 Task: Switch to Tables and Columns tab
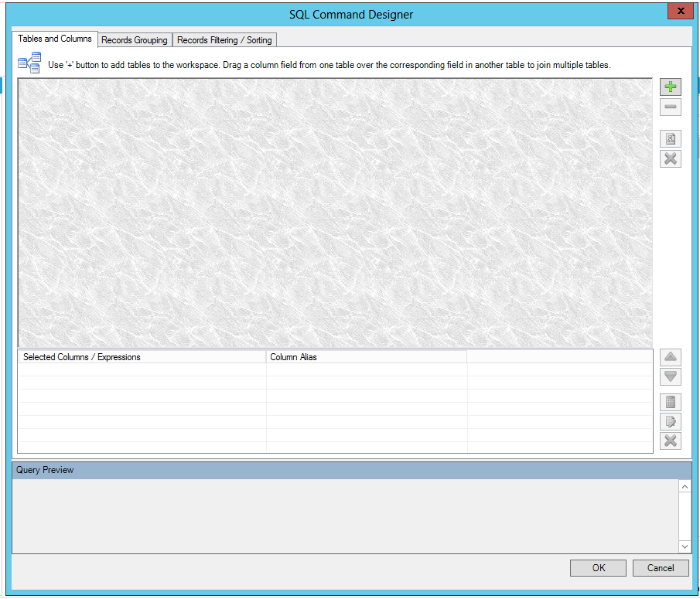[x=54, y=39]
